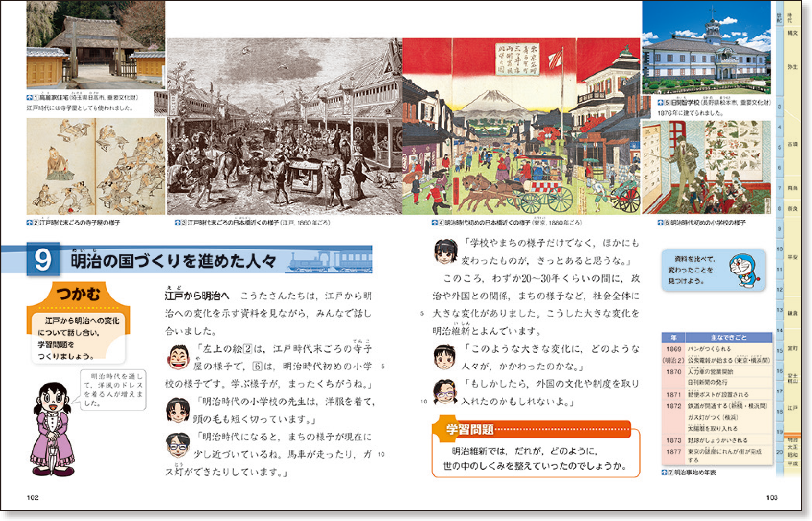Image resolution: width=812 pixels, height=521 pixels.
Task: Select the 1871 year cell in table
Action: [674, 394]
